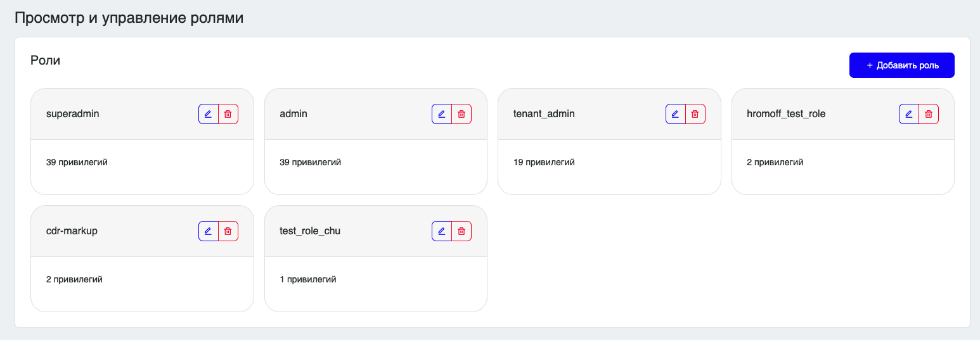The width and height of the screenshot is (980, 340).
Task: Delete the tenant_admin role
Action: 695,114
